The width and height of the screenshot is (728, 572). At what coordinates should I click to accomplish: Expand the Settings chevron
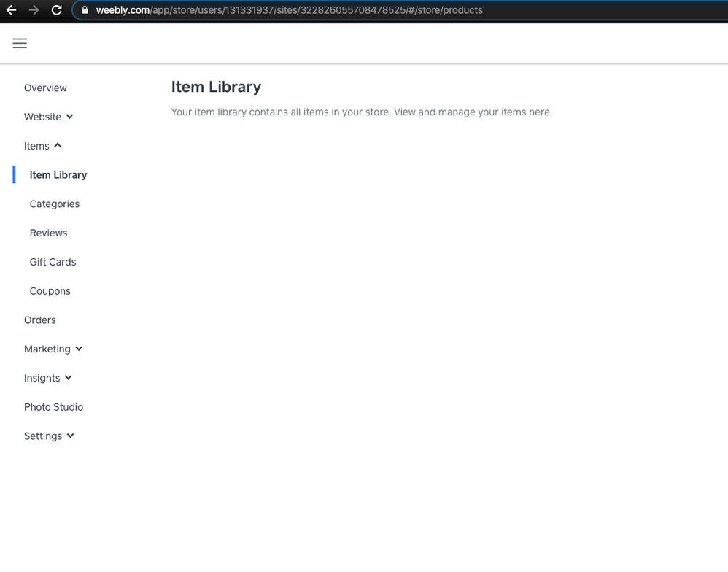click(71, 436)
